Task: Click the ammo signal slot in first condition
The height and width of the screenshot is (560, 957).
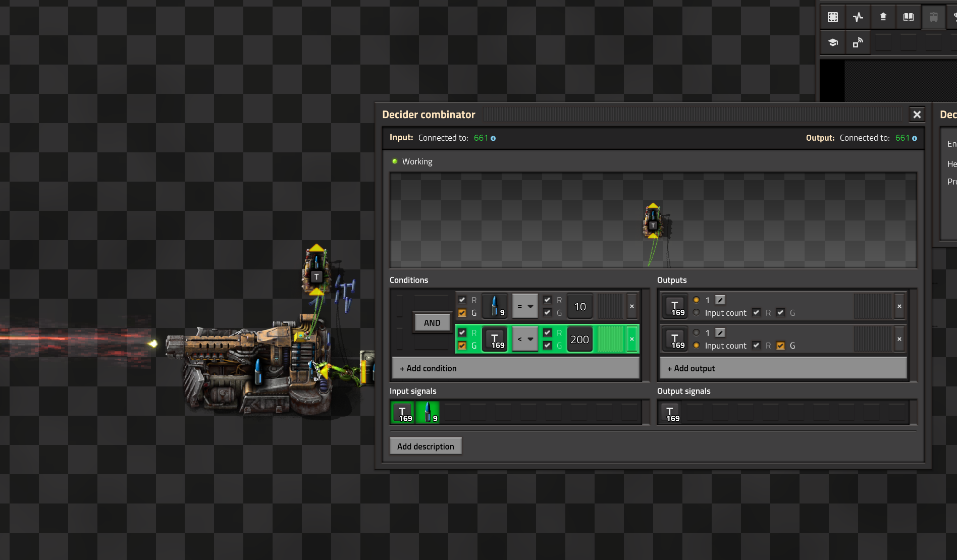Action: coord(495,306)
